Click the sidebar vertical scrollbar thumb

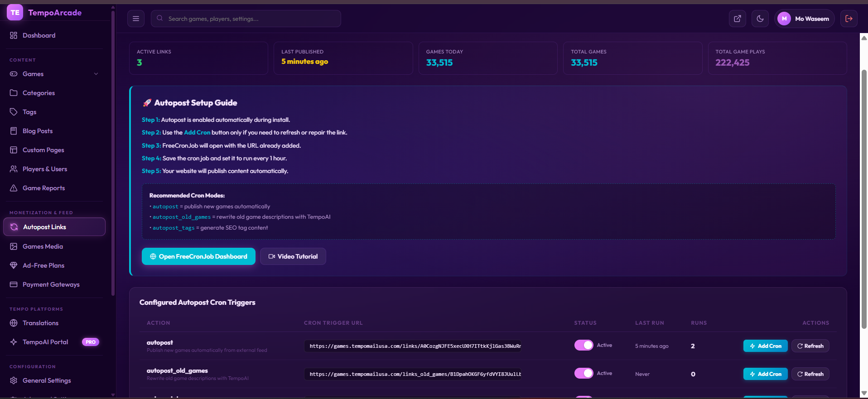(113, 154)
